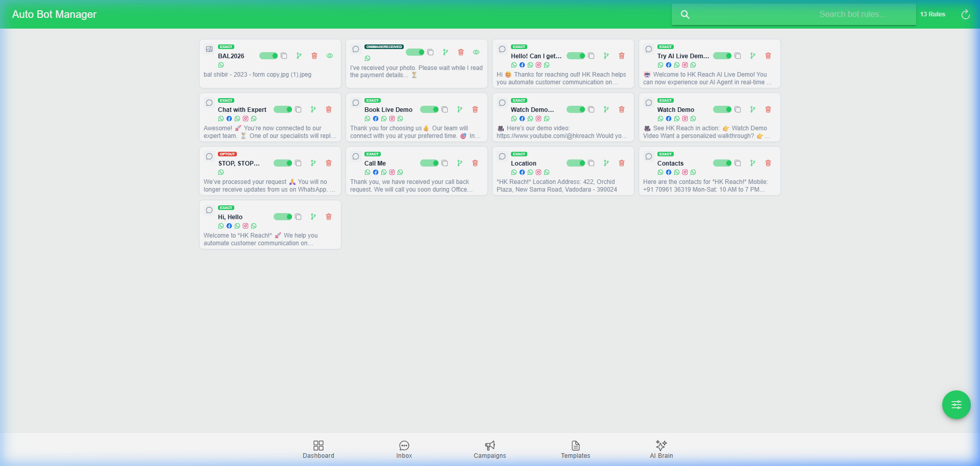Screen dimensions: 980x466
Task: Open the AI Brain tab
Action: click(x=661, y=450)
